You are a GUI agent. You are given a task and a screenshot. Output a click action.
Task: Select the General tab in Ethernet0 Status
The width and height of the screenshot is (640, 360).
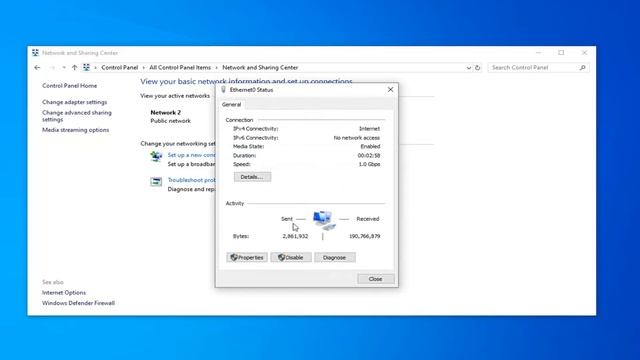(231, 104)
